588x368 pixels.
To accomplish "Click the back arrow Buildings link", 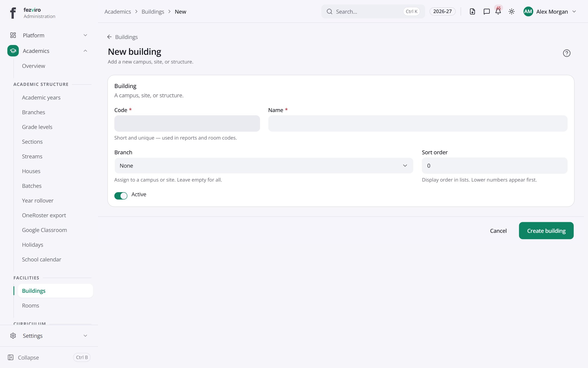I will pyautogui.click(x=122, y=37).
